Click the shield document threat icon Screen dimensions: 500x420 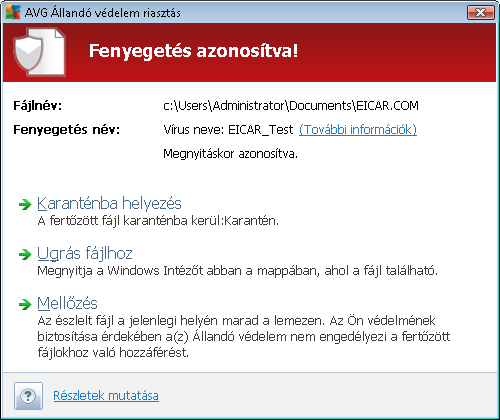[x=40, y=52]
